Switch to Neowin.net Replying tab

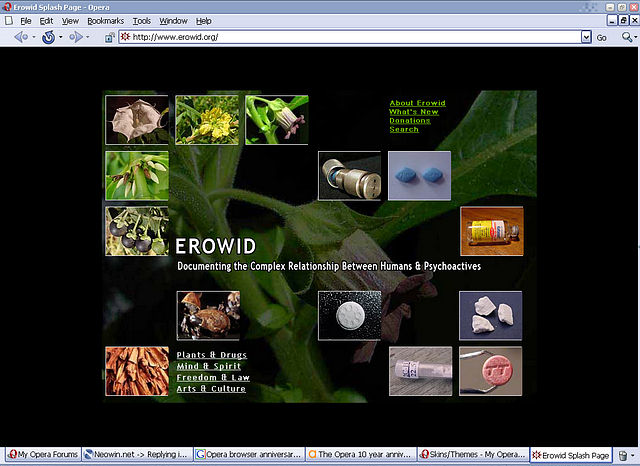coord(137,454)
